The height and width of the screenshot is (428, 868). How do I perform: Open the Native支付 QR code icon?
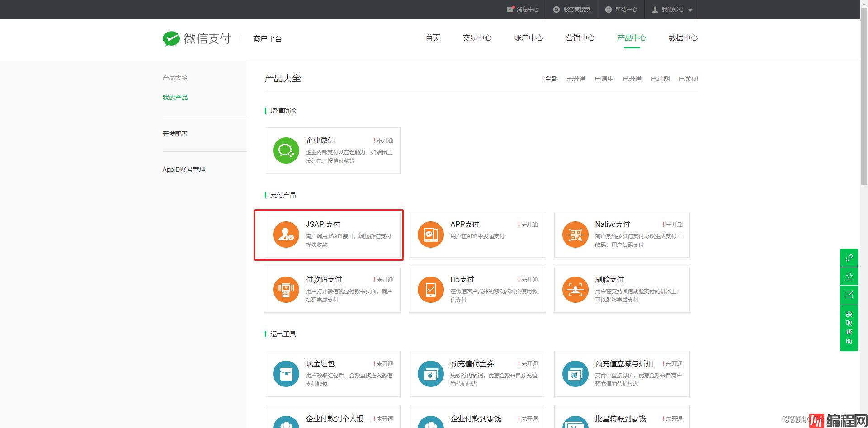pos(576,235)
